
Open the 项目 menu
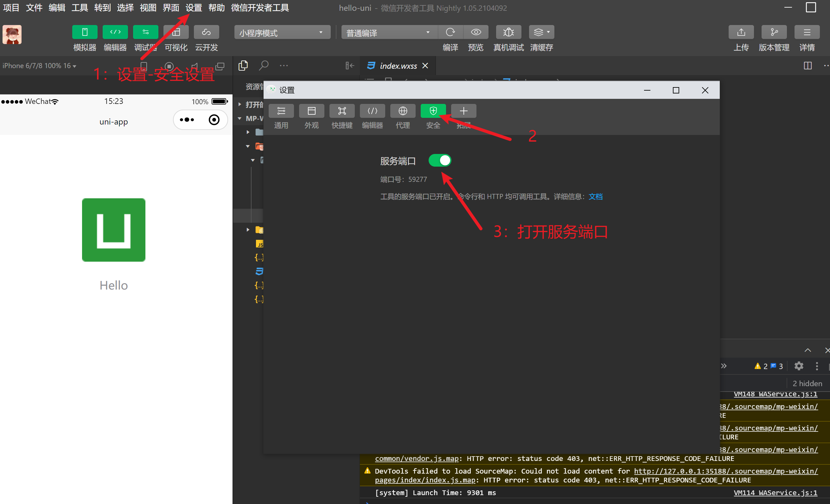tap(11, 8)
